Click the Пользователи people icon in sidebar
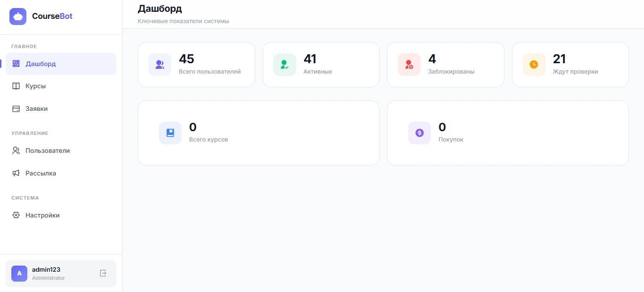 pos(16,151)
